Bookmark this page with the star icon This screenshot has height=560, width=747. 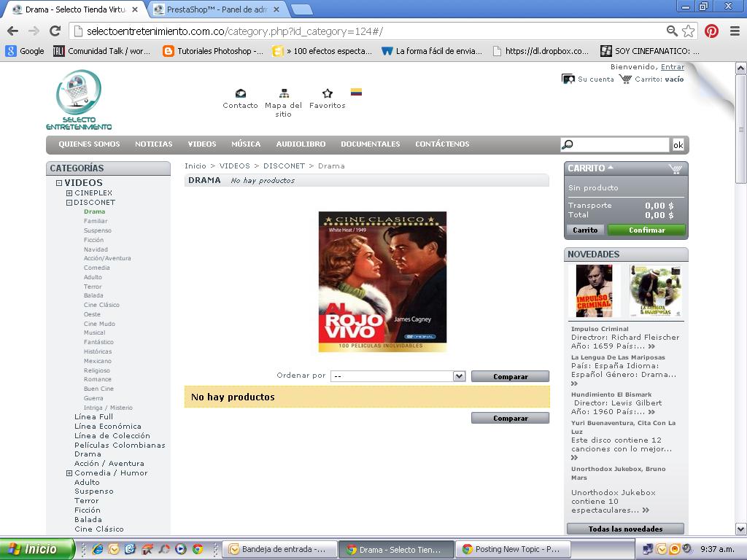pos(688,31)
